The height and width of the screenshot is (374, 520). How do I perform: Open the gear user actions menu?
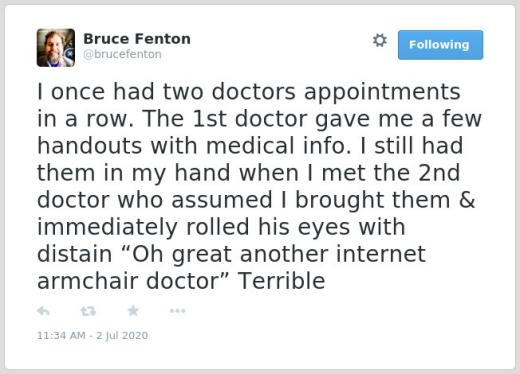[x=380, y=40]
